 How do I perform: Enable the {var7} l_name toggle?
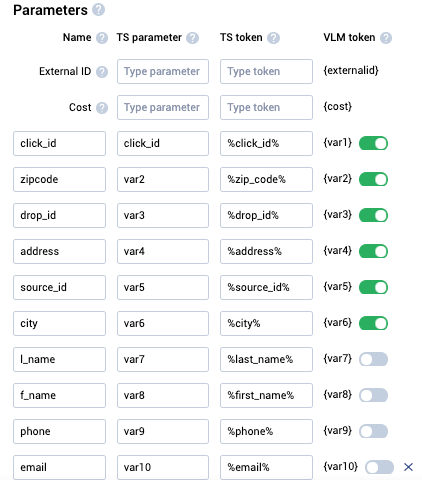373,359
